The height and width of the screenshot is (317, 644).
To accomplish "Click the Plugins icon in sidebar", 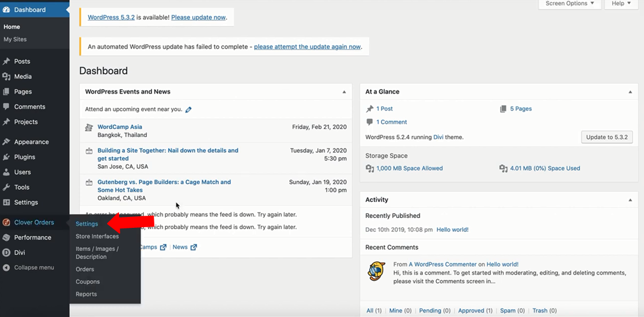I will click(x=6, y=157).
